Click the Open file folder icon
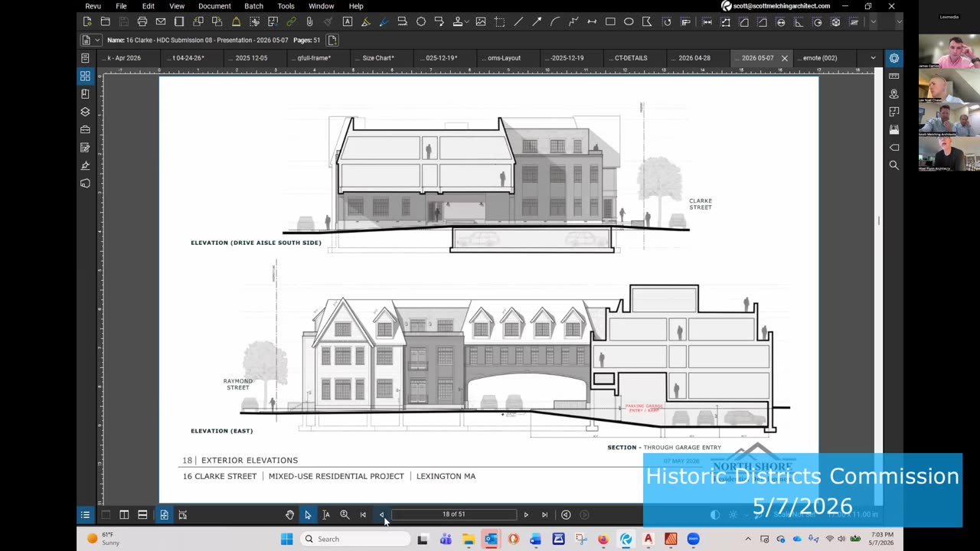980x551 pixels. pos(106,21)
